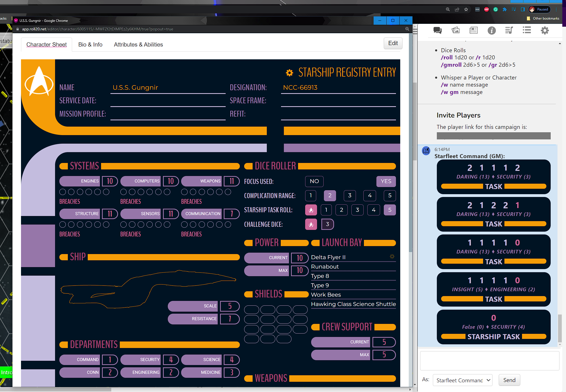Open the Journal tab icon
The width and height of the screenshot is (566, 392).
tap(473, 30)
